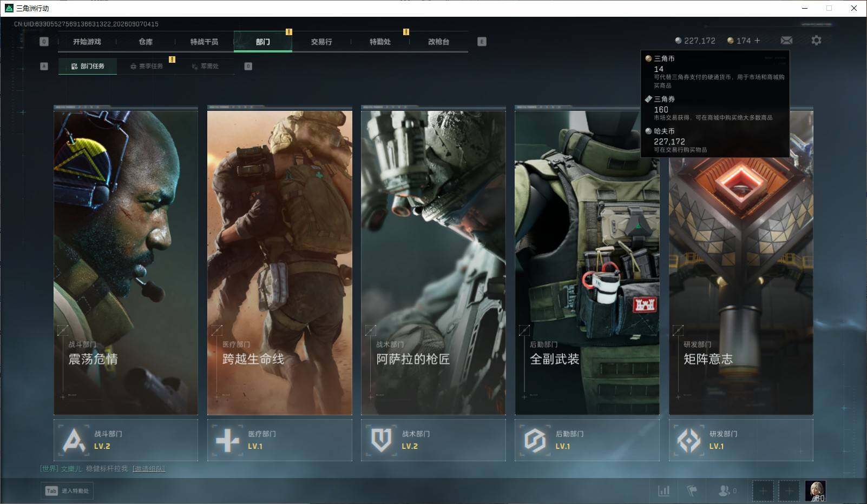The image size is (867, 504).
Task: Click the alert badge on 特勤处 tab
Action: pos(406,32)
